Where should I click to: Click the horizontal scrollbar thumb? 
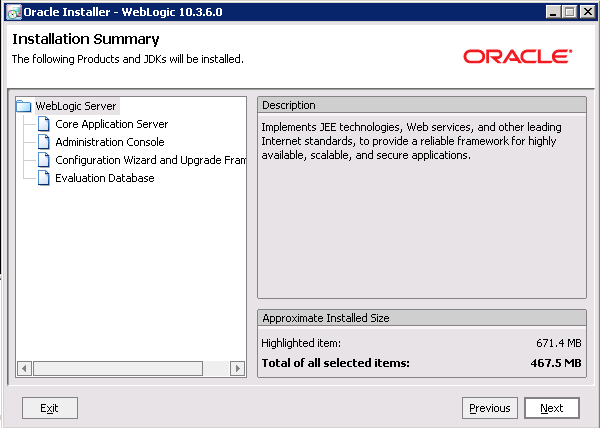pos(118,369)
